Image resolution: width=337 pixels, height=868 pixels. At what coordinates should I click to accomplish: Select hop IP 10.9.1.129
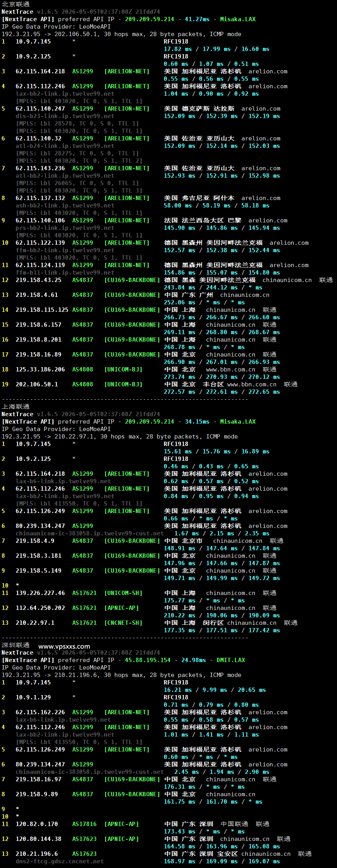33,697
